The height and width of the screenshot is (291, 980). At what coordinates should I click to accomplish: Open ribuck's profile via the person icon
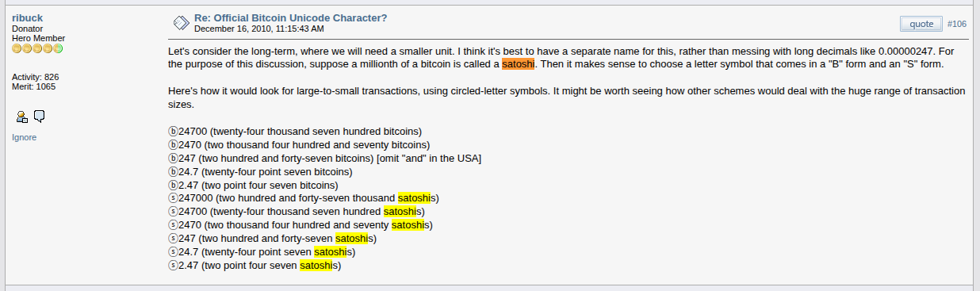click(22, 117)
